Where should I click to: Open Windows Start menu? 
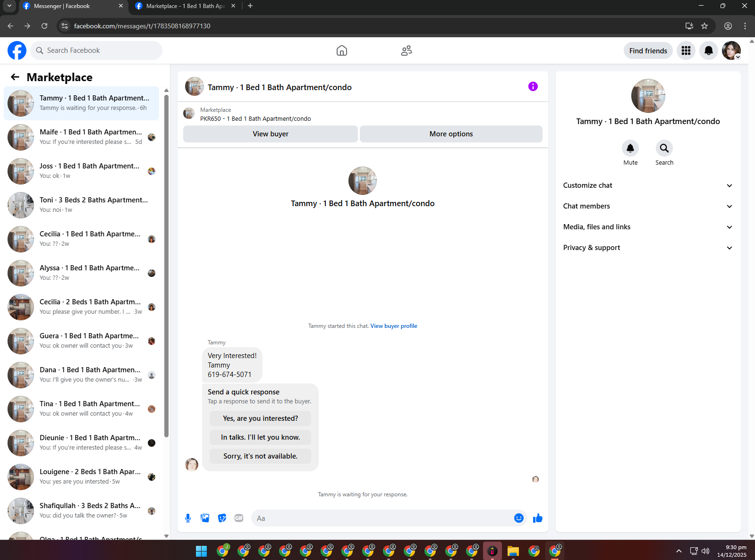coord(202,551)
